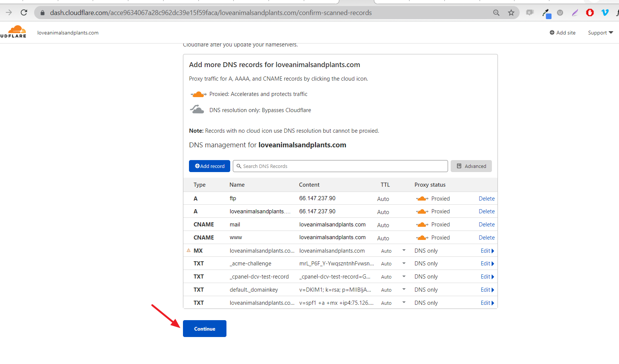Click the Add record button
Image resolution: width=619 pixels, height=364 pixels.
point(210,166)
